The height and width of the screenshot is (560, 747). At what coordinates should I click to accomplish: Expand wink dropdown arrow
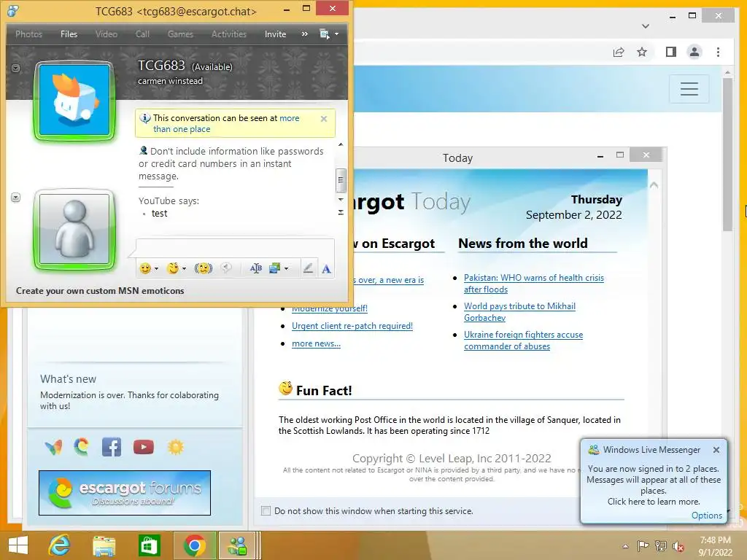coord(184,269)
